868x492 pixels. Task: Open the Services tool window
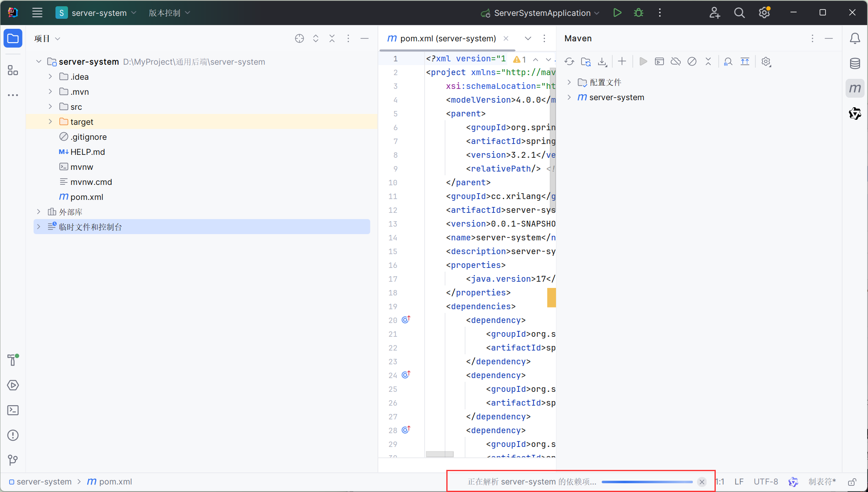pos(13,385)
